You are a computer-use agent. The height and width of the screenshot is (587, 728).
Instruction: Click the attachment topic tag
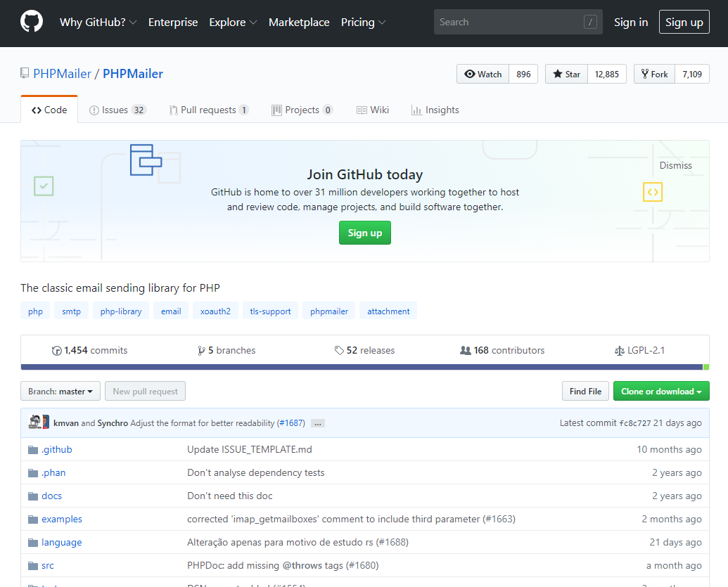388,311
